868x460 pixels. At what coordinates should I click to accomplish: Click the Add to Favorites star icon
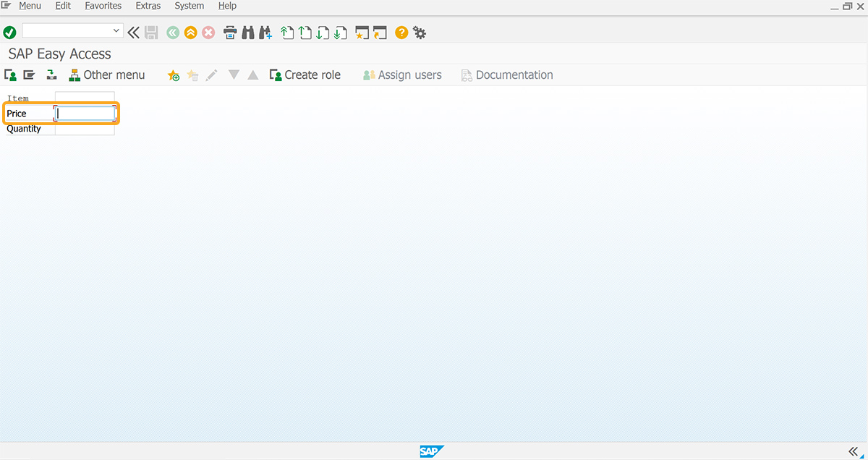coord(174,75)
